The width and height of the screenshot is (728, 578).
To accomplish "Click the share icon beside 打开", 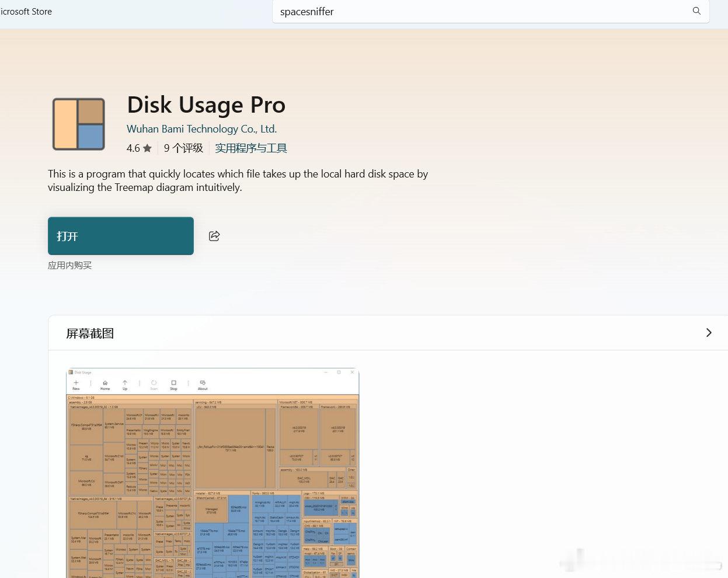I will click(214, 236).
